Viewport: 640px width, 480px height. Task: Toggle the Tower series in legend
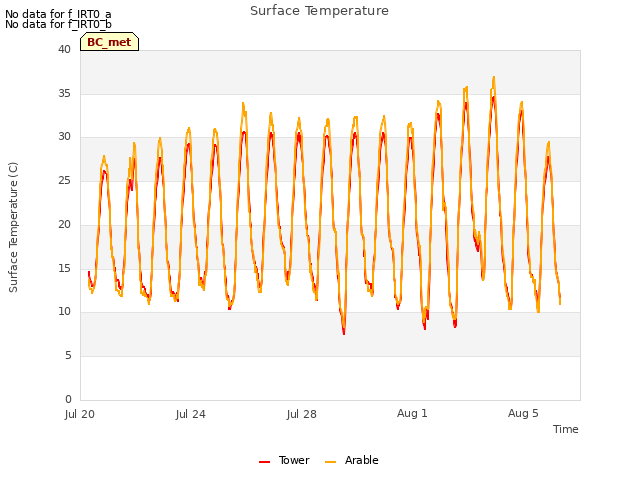point(284,460)
